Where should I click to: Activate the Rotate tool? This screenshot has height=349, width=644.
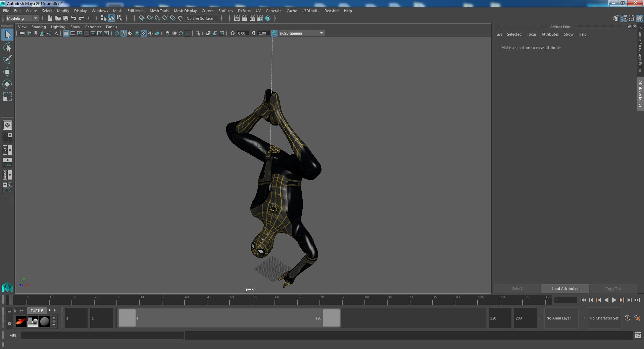(x=7, y=84)
